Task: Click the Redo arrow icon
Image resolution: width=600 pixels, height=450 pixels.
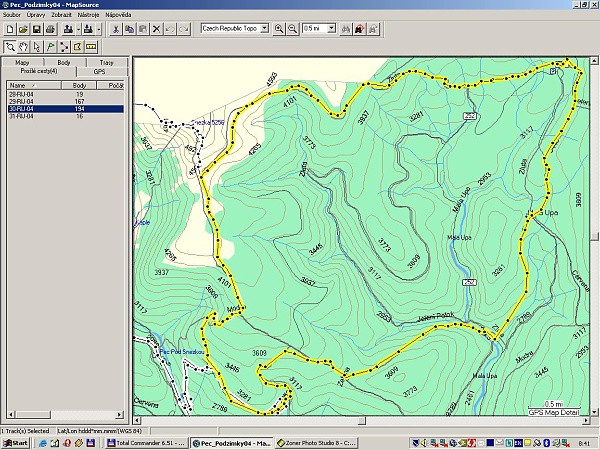Action: coord(184,29)
